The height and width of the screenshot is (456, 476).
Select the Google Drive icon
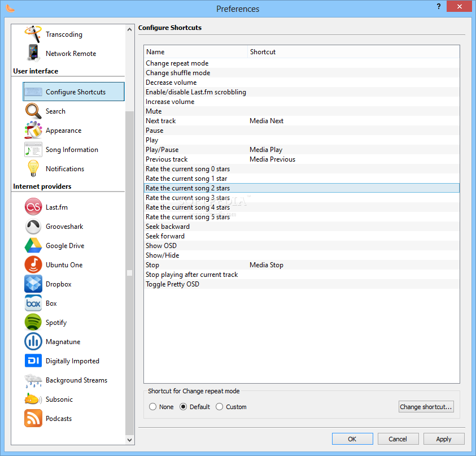(x=33, y=245)
